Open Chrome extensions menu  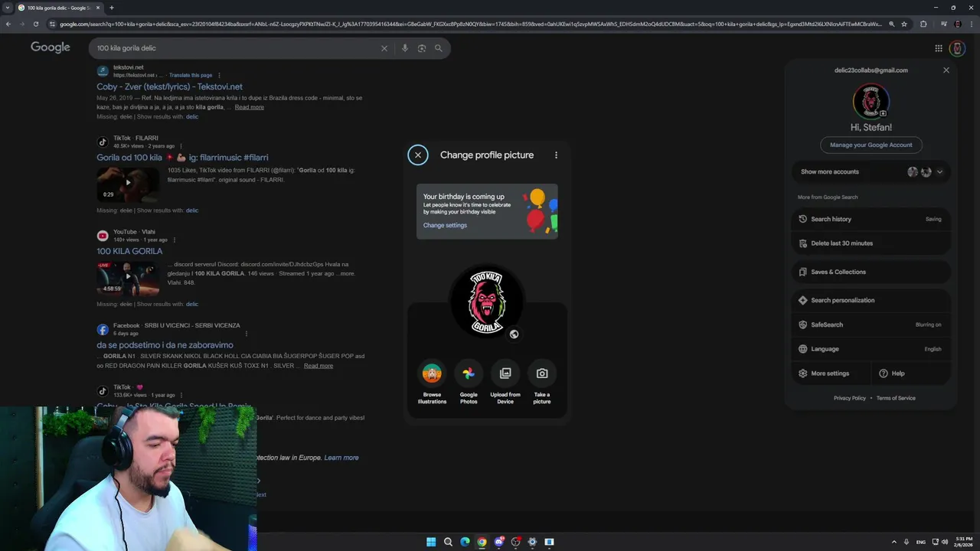click(x=923, y=24)
